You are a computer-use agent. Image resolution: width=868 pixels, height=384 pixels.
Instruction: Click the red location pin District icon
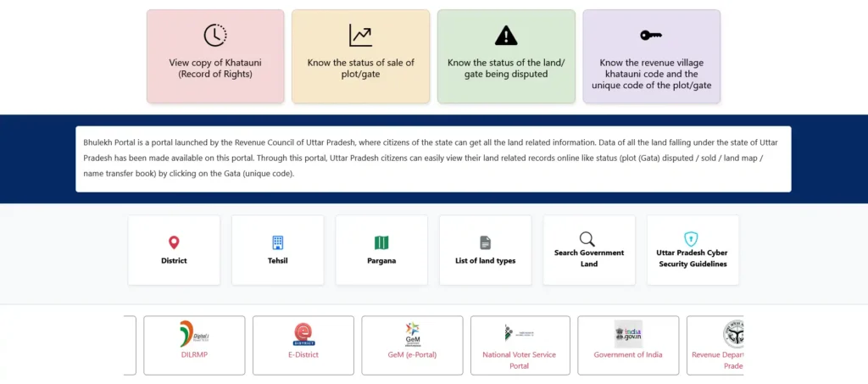(x=174, y=242)
